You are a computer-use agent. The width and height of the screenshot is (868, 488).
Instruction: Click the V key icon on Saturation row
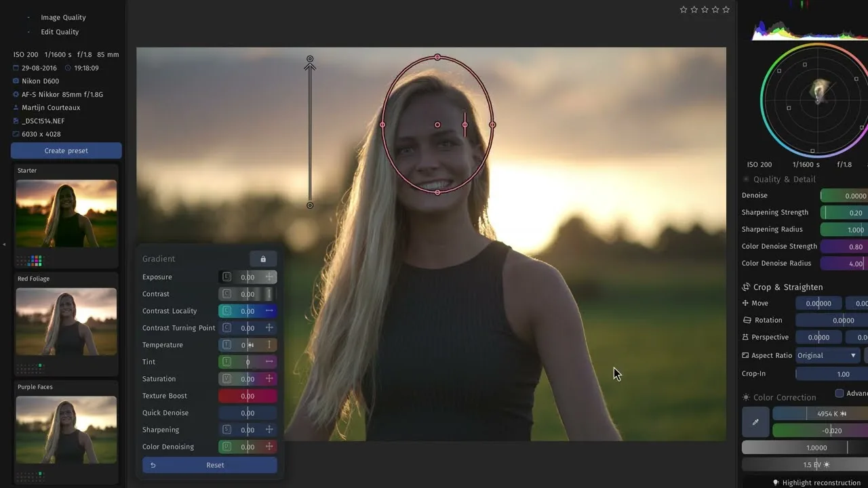click(x=227, y=379)
